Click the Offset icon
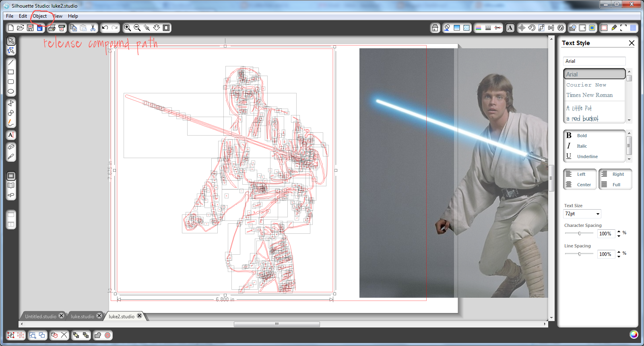Viewport: 644px width, 346px height. (107, 335)
